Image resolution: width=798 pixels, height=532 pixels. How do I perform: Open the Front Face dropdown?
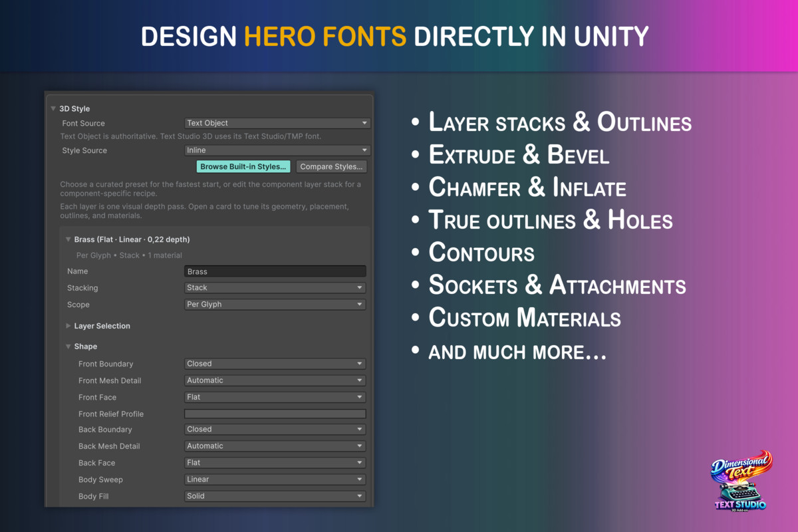(x=275, y=397)
